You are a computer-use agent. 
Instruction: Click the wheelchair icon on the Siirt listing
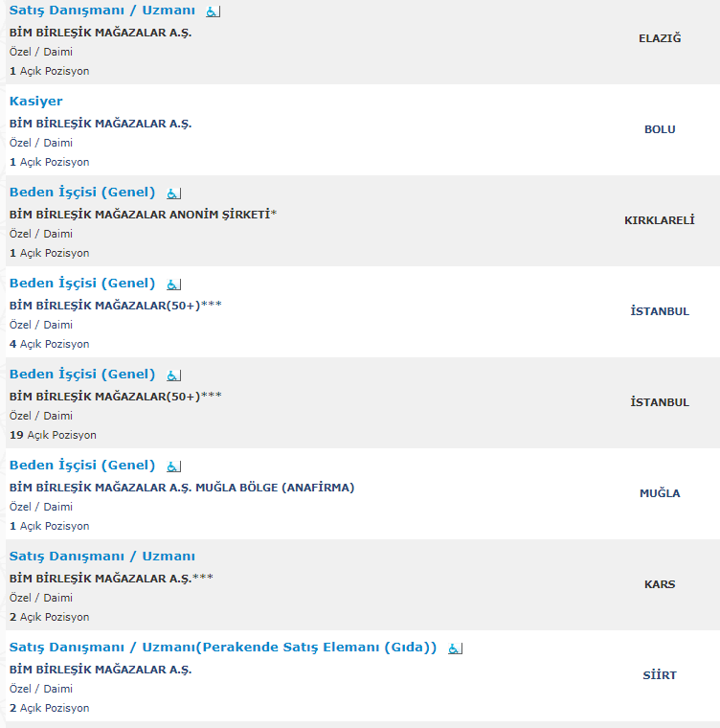455,648
